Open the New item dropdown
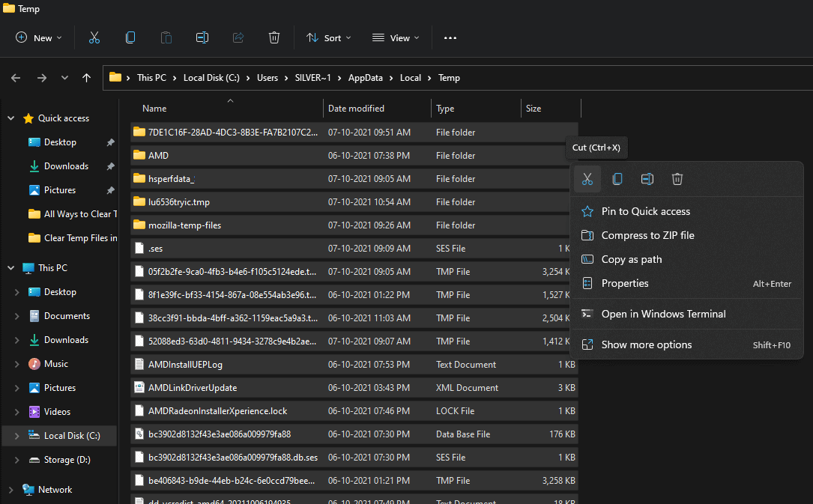 (39, 37)
